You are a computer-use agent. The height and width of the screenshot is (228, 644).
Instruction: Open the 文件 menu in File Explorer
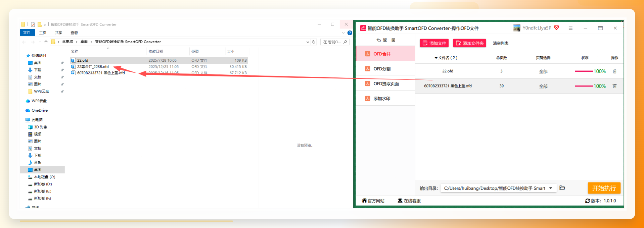(27, 33)
